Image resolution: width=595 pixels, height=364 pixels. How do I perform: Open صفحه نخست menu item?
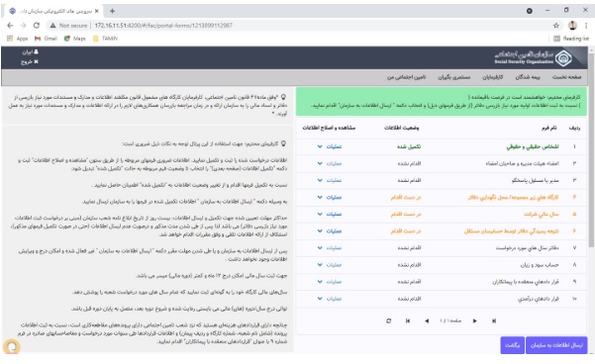pyautogui.click(x=566, y=77)
